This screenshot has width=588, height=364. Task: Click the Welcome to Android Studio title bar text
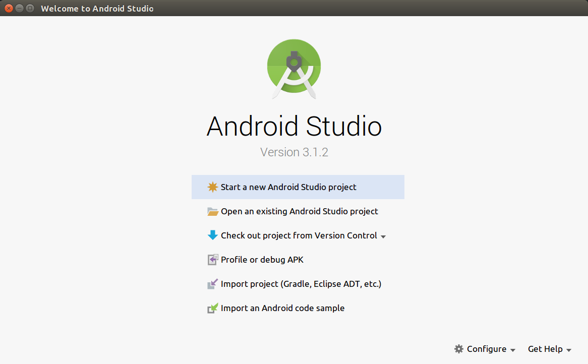coord(97,8)
